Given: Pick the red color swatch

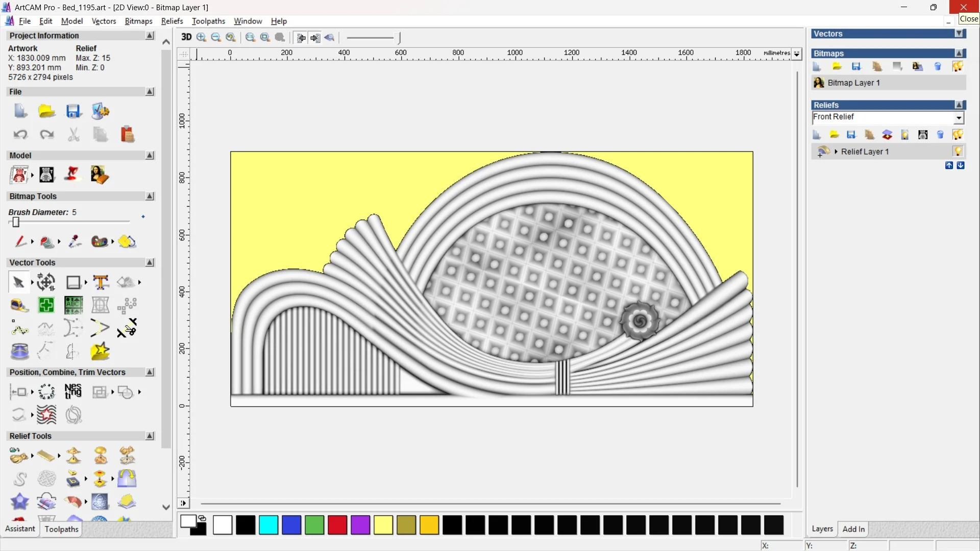Looking at the screenshot, I should click(337, 525).
